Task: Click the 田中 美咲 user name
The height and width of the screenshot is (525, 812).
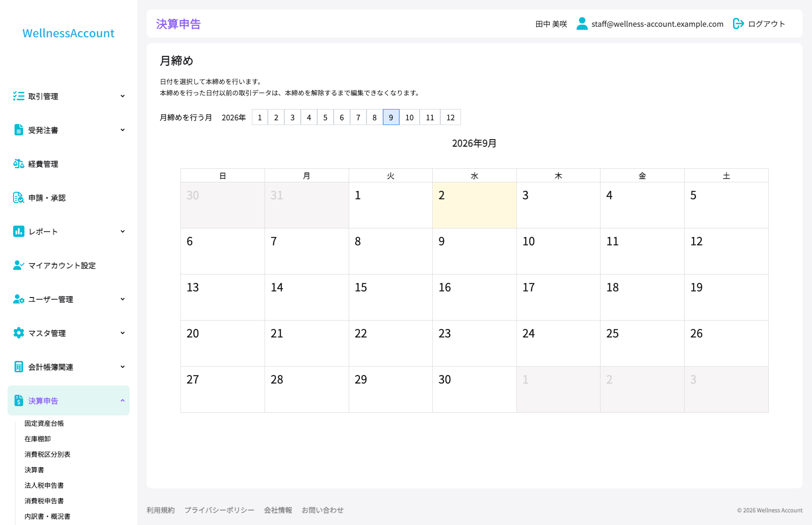Action: pos(551,24)
